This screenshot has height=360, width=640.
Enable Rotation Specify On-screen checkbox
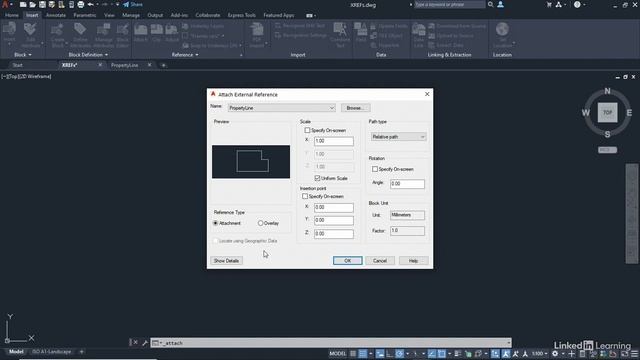click(x=375, y=169)
